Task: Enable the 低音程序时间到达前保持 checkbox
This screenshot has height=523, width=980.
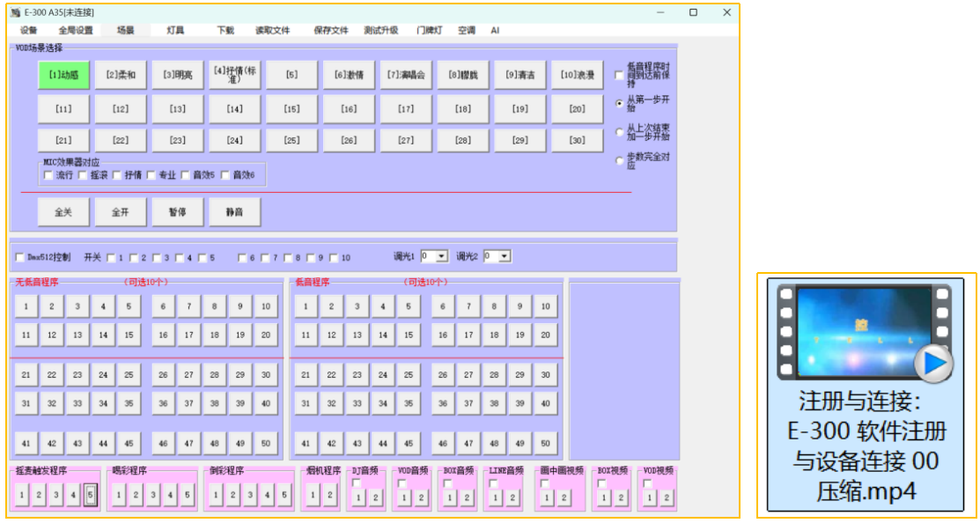Action: click(619, 75)
